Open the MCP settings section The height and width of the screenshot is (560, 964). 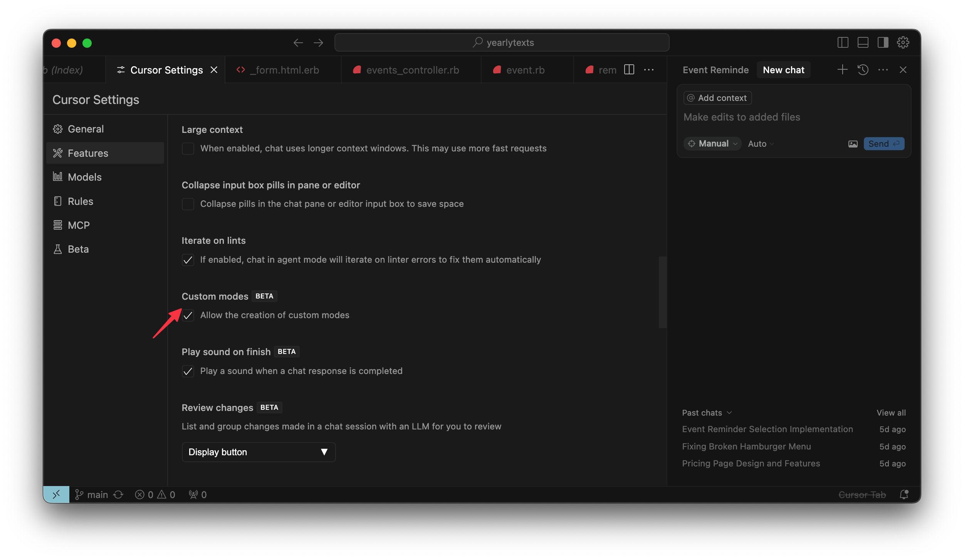[x=105, y=225]
